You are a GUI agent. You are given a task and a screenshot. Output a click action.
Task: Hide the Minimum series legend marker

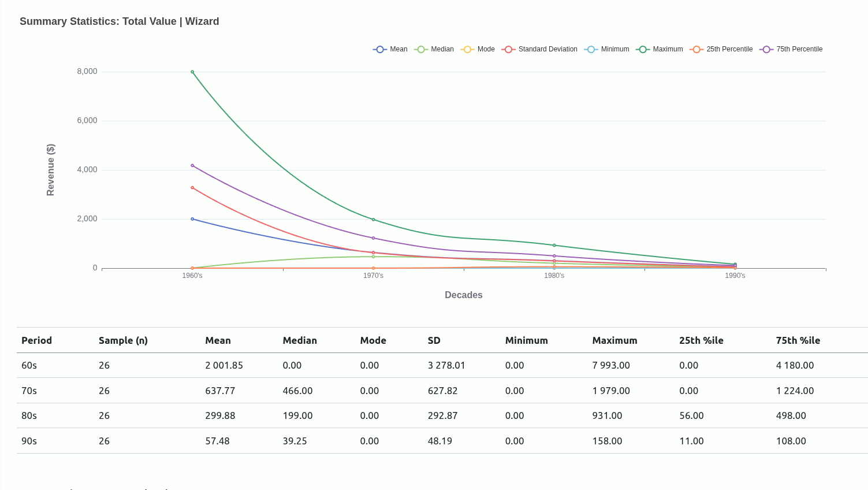591,50
